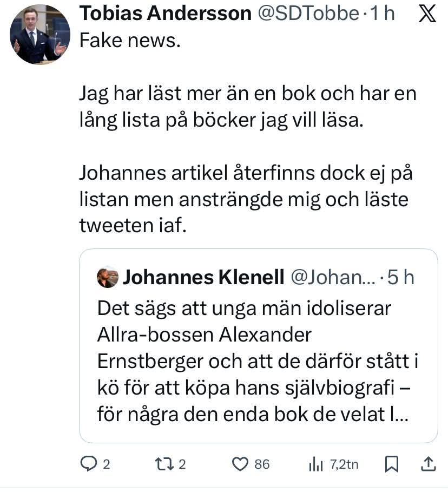Like the tweet with the heart icon
Viewport: 448px width, 492px height.
pyautogui.click(x=239, y=464)
